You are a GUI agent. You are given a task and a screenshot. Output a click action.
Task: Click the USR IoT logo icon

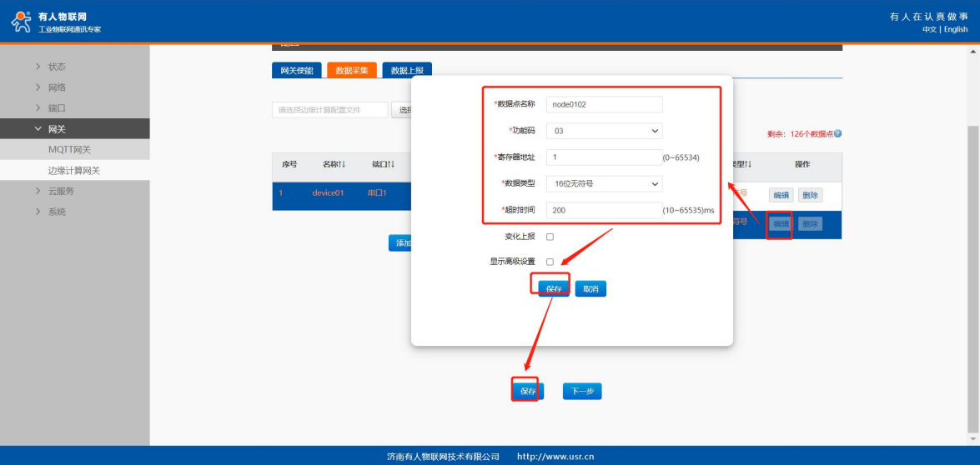coord(21,22)
